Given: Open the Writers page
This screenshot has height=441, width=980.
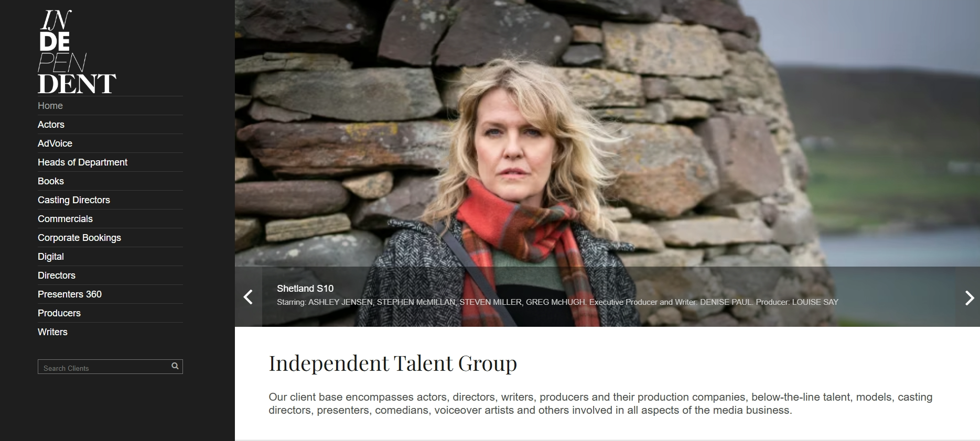Looking at the screenshot, I should tap(52, 332).
